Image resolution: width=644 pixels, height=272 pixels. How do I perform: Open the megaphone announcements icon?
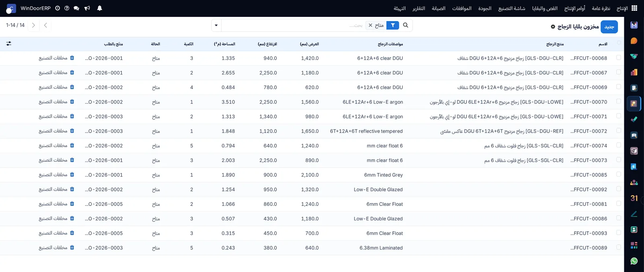(87, 8)
